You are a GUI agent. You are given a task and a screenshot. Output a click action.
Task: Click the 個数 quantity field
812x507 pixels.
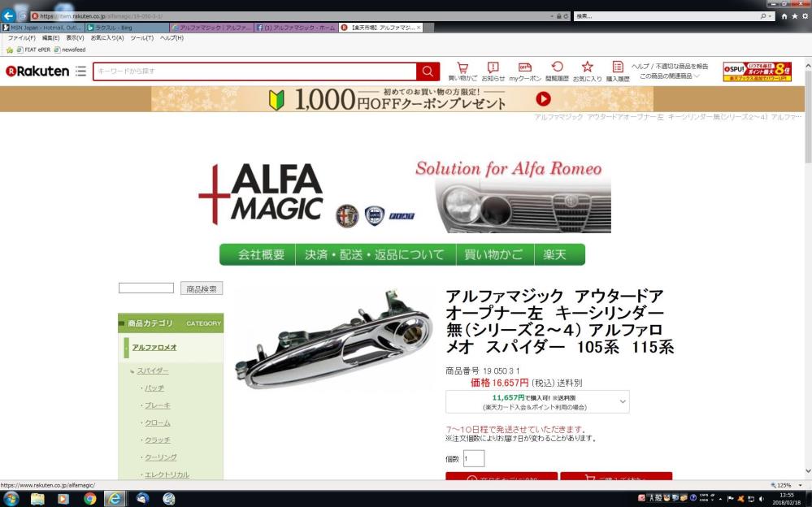pyautogui.click(x=473, y=458)
